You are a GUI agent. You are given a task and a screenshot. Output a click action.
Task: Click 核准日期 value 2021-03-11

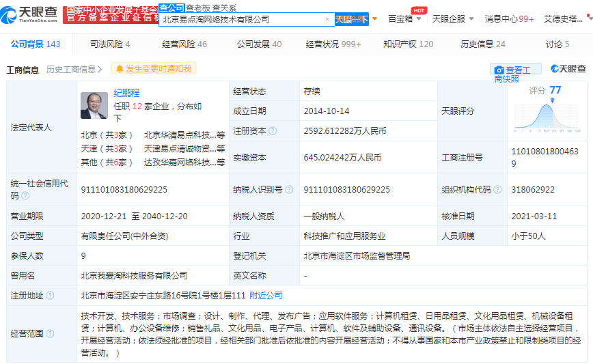(534, 216)
